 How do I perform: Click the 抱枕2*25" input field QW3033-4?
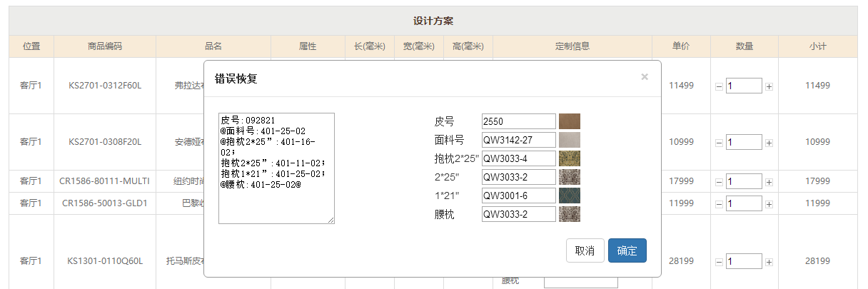coord(518,158)
